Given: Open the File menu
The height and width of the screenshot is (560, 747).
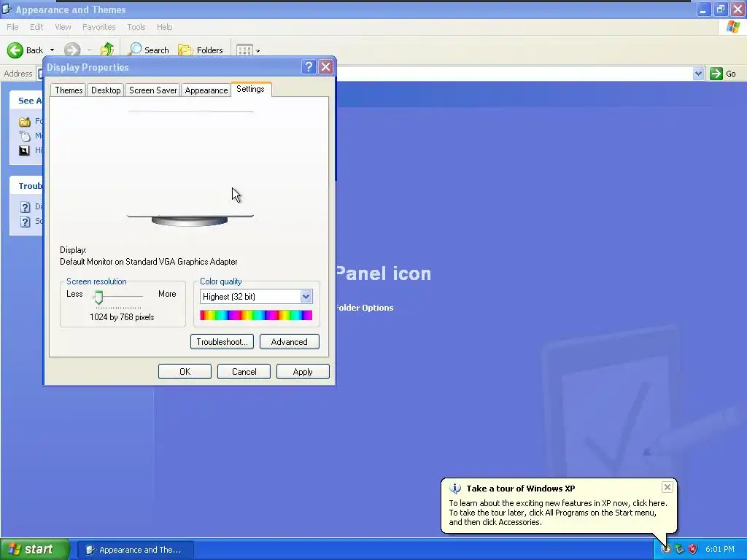Looking at the screenshot, I should pos(13,27).
